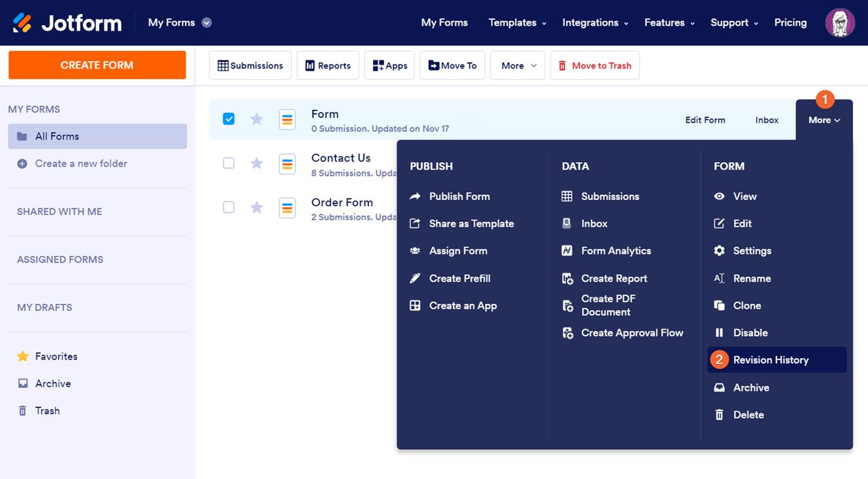Uncheck the Form row checkbox
This screenshot has height=479, width=868.
229,119
